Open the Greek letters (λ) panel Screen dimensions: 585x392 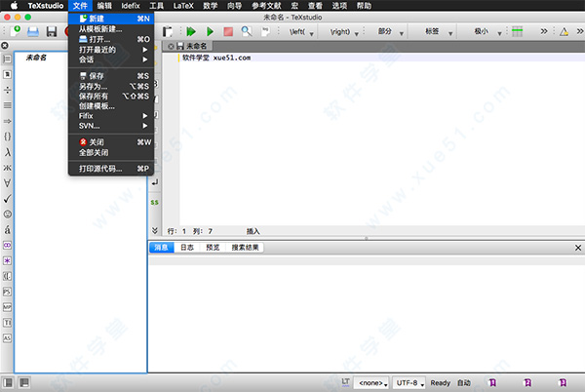click(x=7, y=152)
